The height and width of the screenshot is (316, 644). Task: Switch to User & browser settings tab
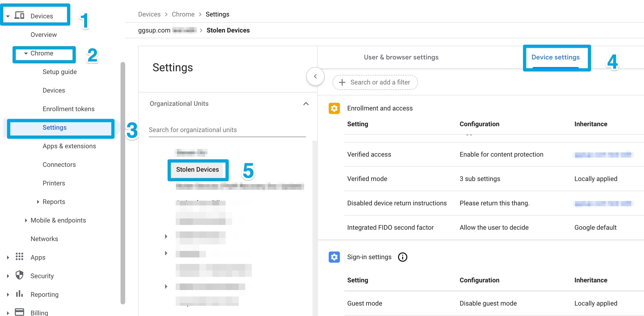pos(401,57)
